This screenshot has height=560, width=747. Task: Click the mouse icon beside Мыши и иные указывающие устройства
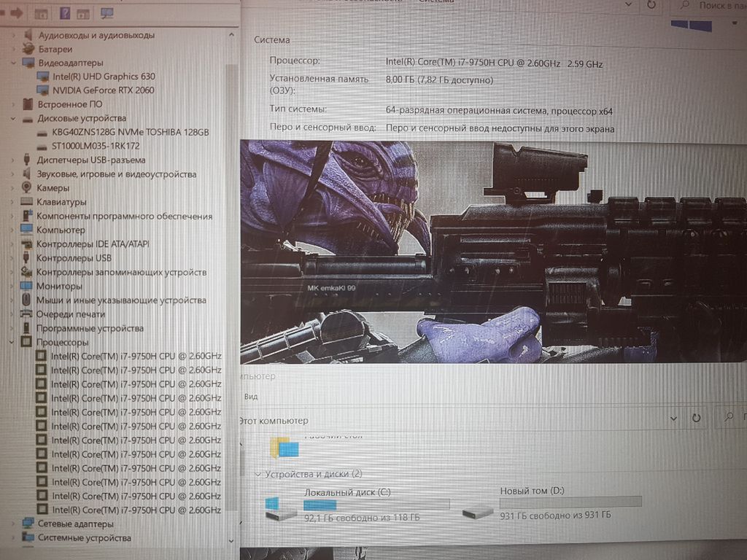26,300
